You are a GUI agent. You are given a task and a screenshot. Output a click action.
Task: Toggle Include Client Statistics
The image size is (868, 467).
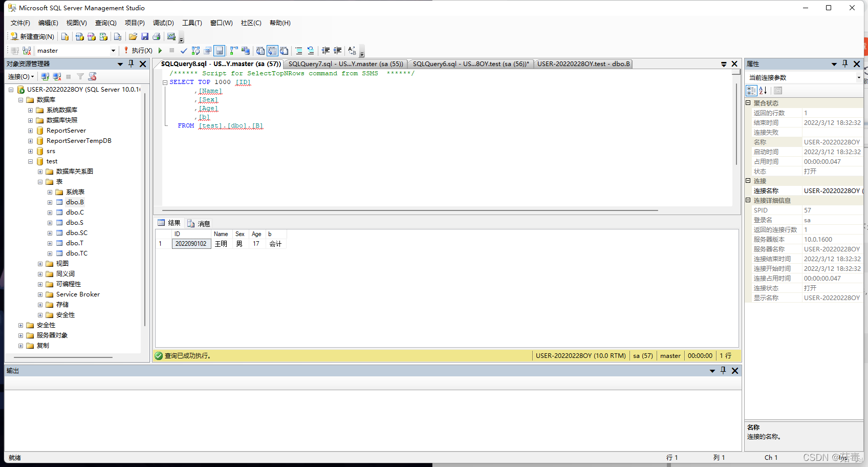tap(246, 51)
